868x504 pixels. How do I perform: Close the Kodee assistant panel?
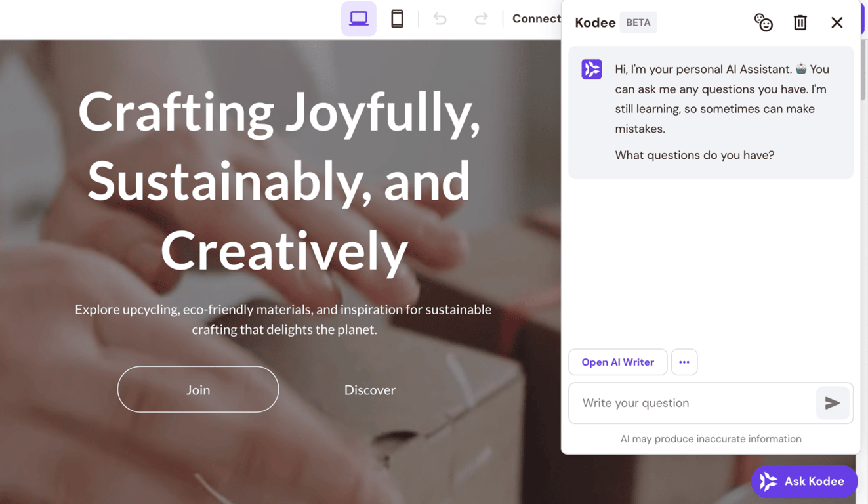837,22
